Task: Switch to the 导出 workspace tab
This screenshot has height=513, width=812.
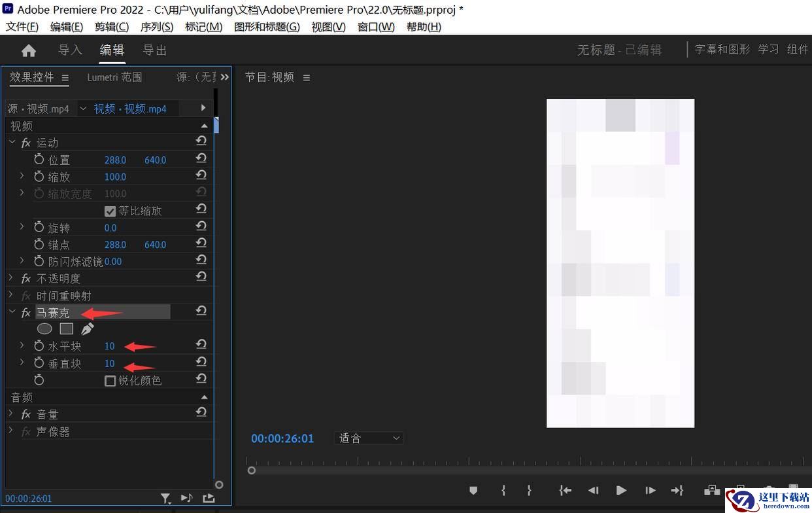Action: (x=155, y=50)
